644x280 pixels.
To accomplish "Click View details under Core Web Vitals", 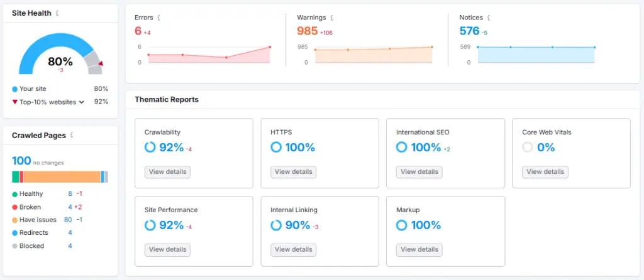I will [545, 172].
